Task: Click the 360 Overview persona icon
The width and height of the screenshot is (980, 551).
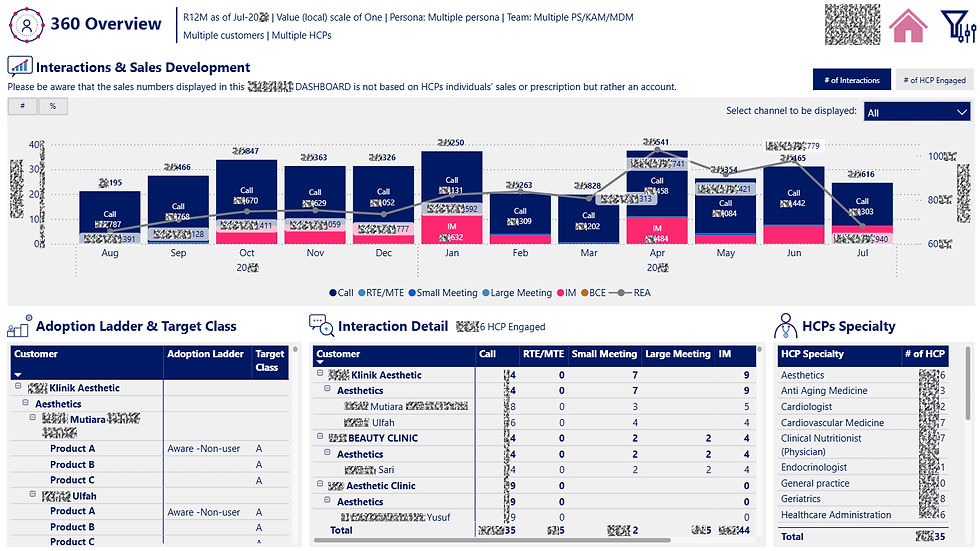Action: 26,25
